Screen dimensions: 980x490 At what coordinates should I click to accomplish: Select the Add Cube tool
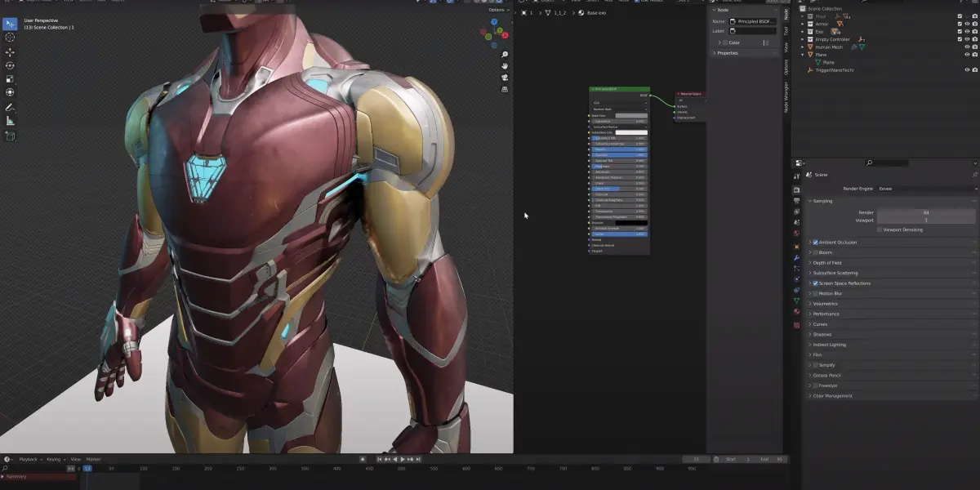pos(10,136)
